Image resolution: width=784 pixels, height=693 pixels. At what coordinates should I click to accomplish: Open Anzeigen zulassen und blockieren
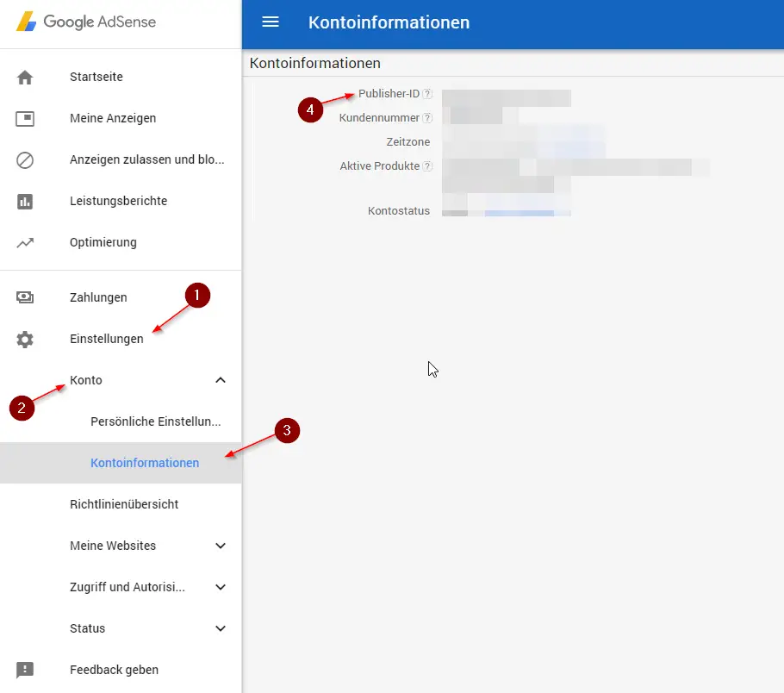click(121, 159)
